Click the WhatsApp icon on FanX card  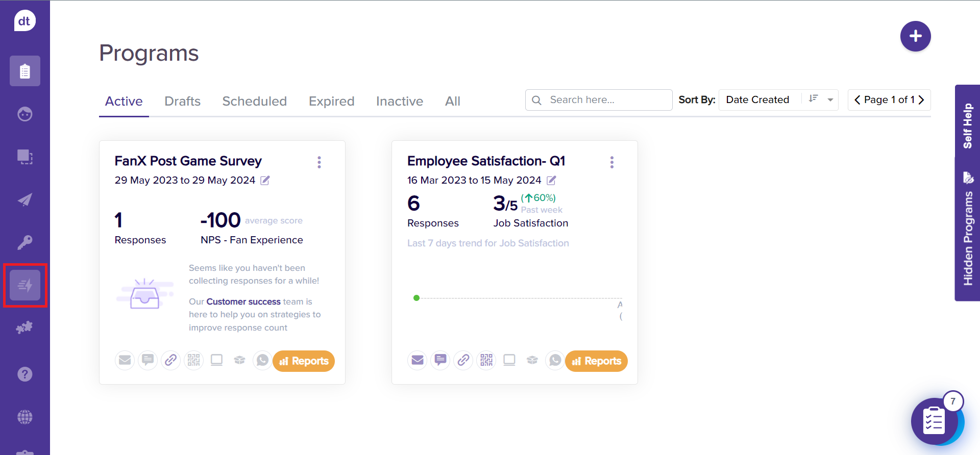click(262, 361)
